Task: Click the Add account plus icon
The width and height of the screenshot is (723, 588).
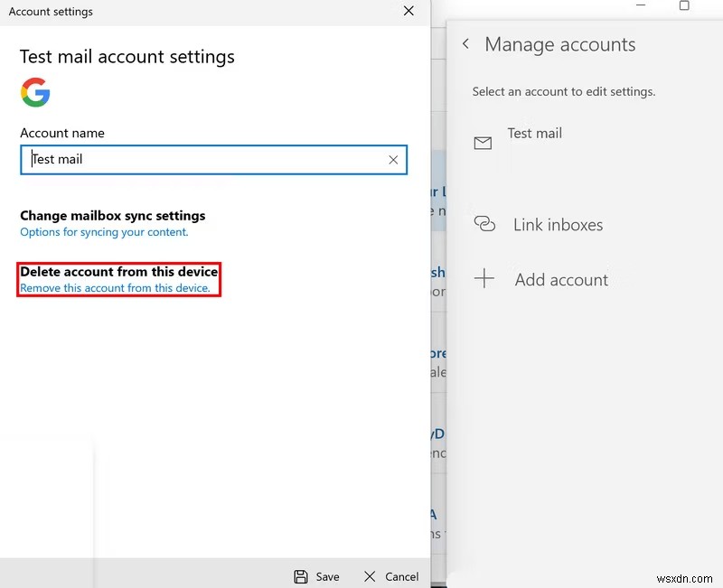Action: [485, 279]
